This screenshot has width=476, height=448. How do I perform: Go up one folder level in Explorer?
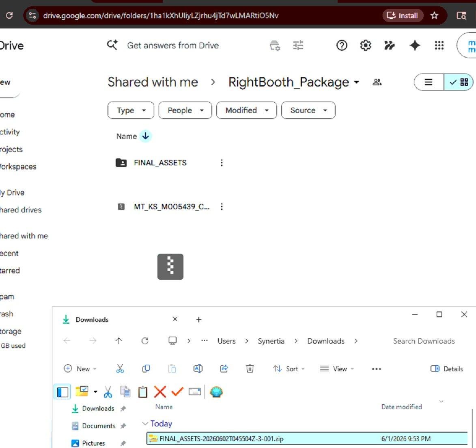click(x=119, y=341)
